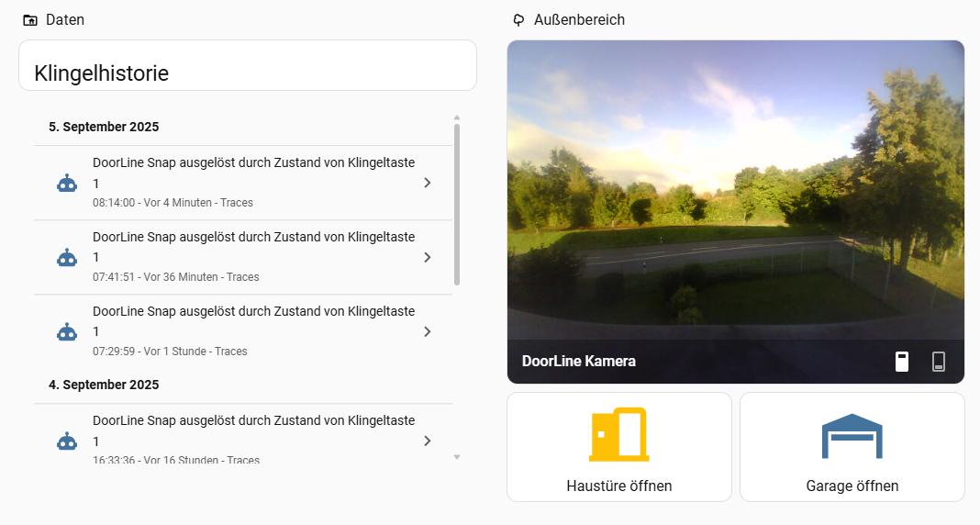The height and width of the screenshot is (525, 980).
Task: Click the blue garage icon
Action: (x=852, y=436)
